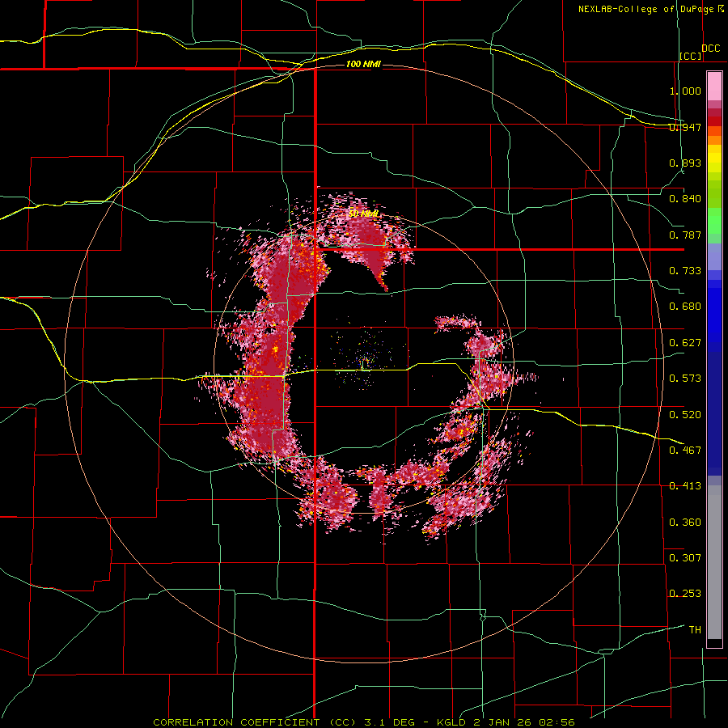
Task: Click the 0.520 scale value
Action: [685, 415]
